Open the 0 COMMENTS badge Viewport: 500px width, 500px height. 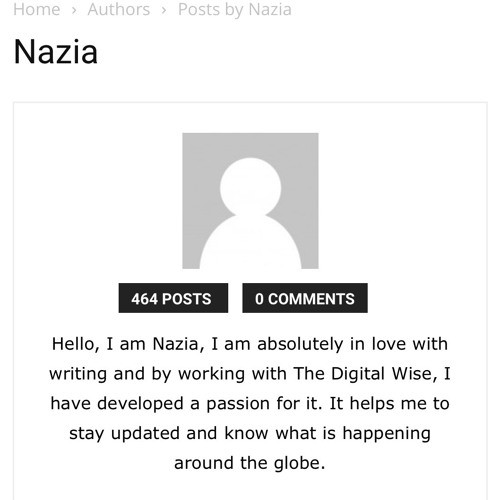click(x=305, y=298)
